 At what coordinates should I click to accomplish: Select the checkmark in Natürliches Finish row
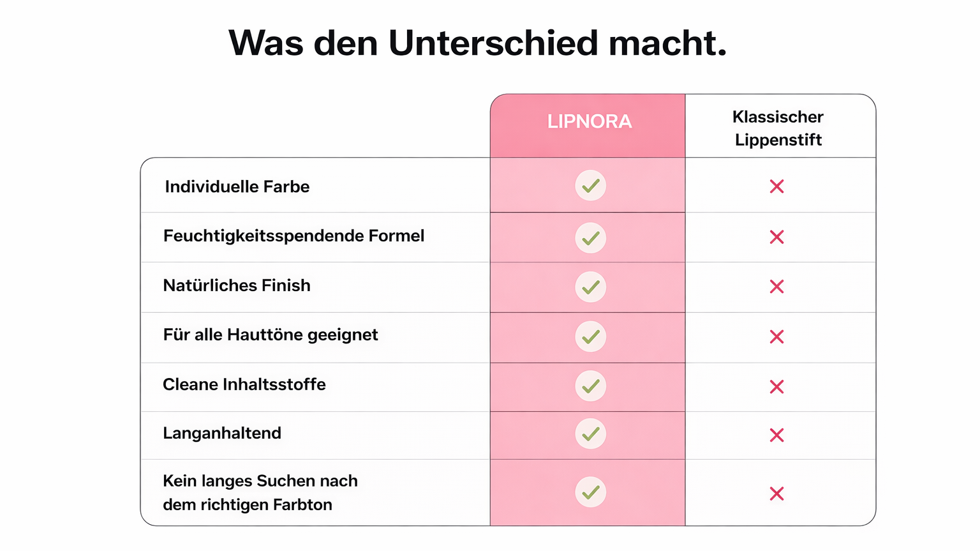(x=590, y=287)
